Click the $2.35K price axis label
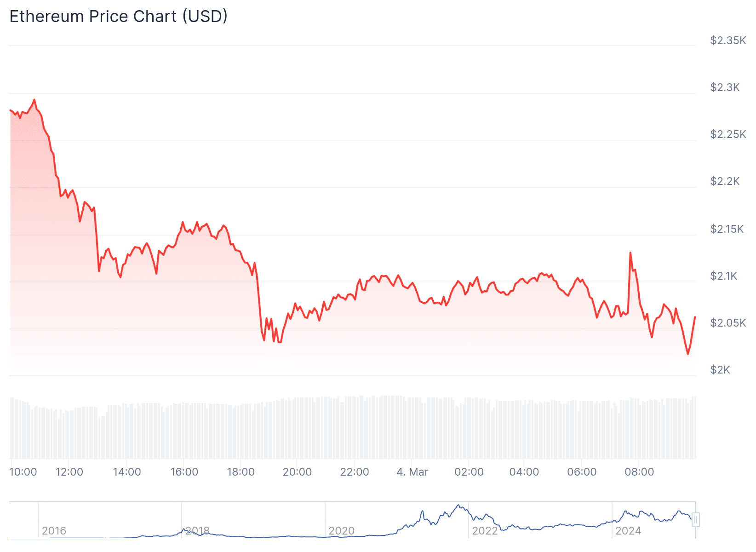This screenshot has height=552, width=756. point(728,40)
